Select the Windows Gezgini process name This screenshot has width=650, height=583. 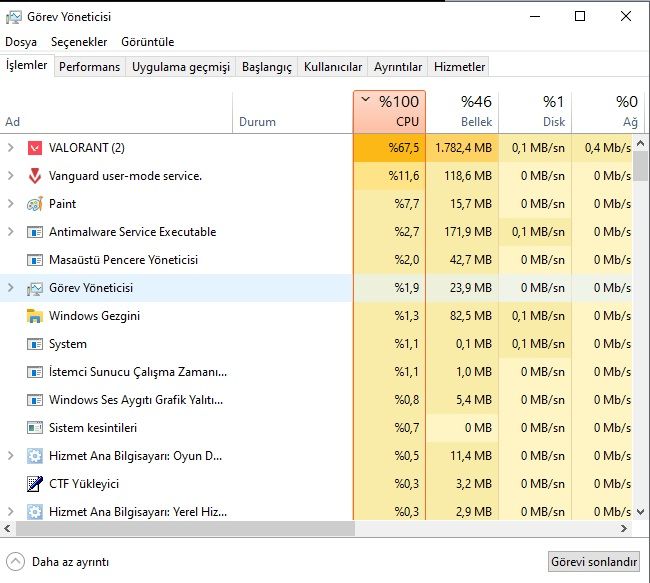[x=95, y=316]
